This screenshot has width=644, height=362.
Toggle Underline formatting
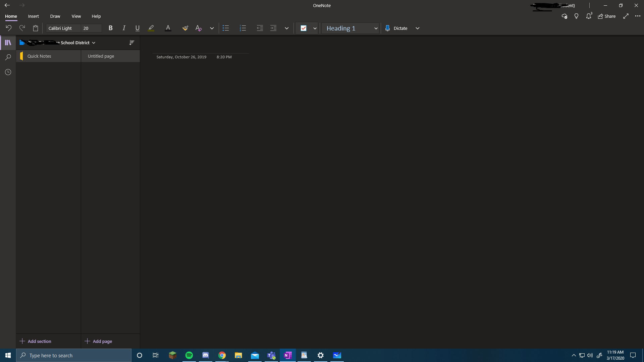click(x=137, y=28)
